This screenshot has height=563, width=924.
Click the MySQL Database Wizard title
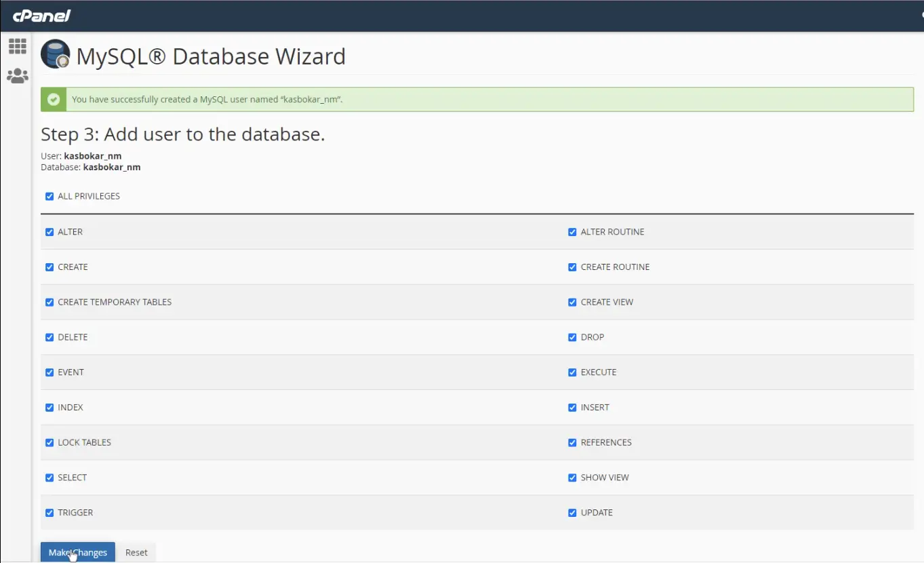click(211, 56)
